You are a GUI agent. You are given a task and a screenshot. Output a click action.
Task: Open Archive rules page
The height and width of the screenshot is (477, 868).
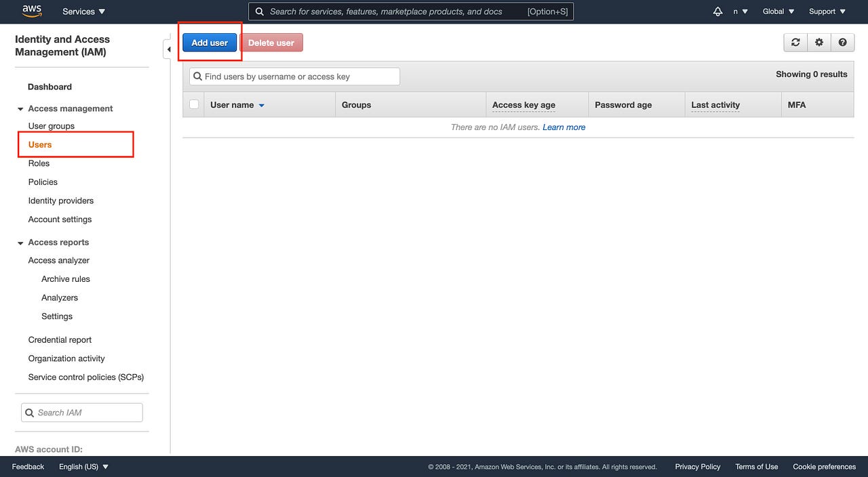[66, 279]
